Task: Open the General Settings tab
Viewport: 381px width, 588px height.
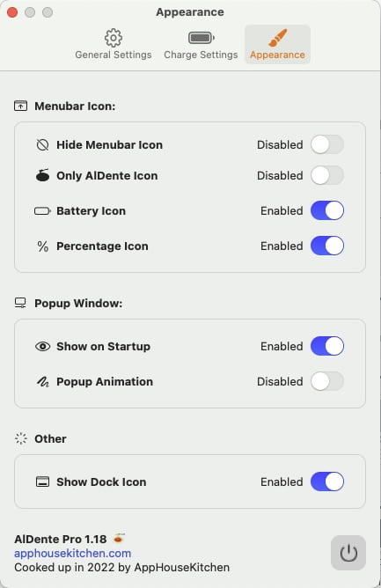Action: (114, 44)
